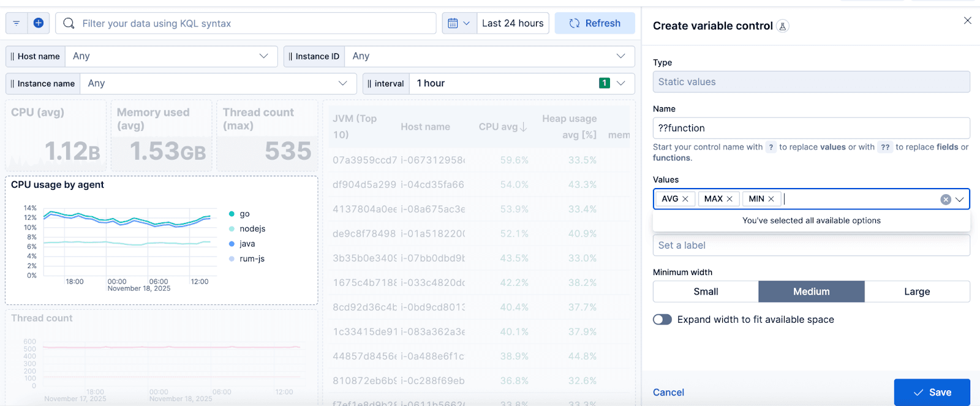Viewport: 980px width, 406px height.
Task: Open the calendar date picker icon
Action: 459,23
